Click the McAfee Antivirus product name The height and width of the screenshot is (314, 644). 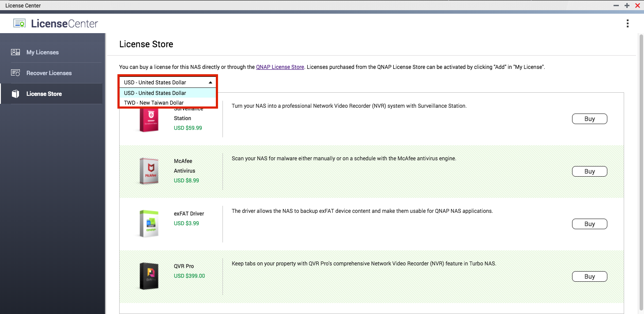pos(185,166)
